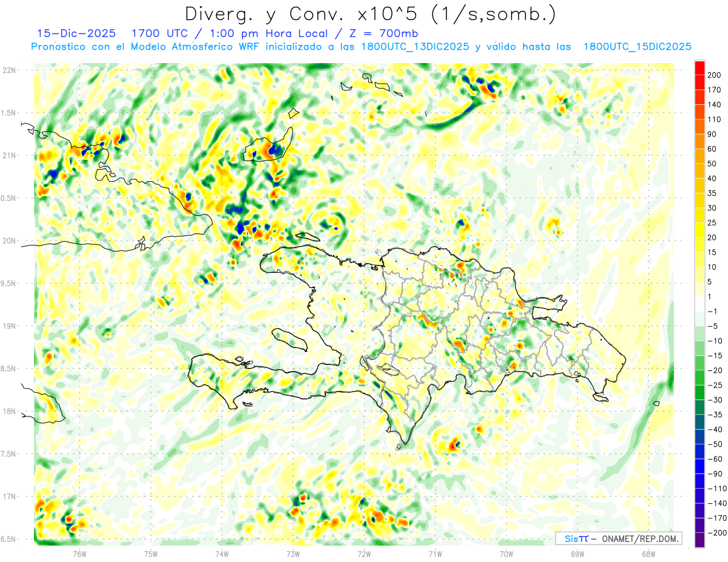Click the '72W' longitude label
Viewport: 728px width, 562px height.
coord(364,554)
